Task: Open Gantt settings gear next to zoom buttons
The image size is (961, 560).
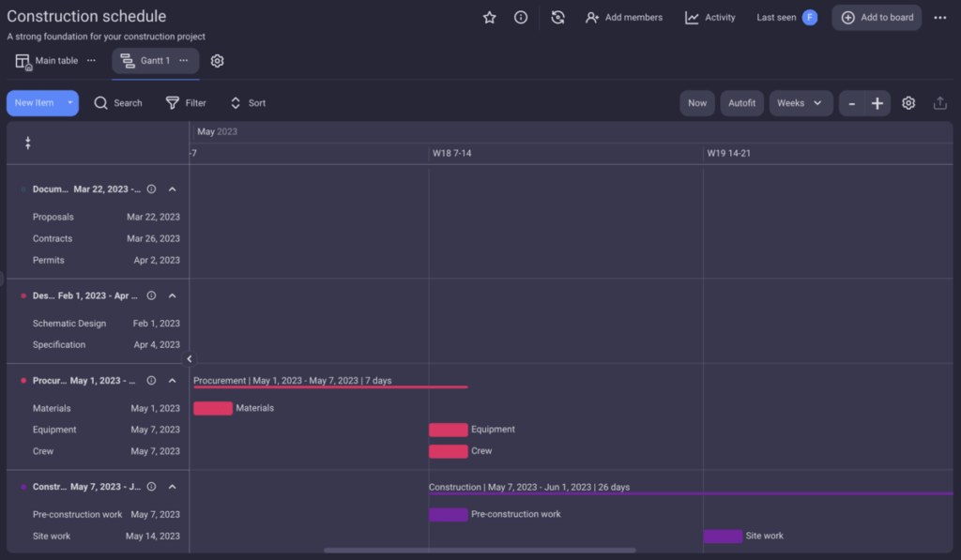Action: coord(908,103)
